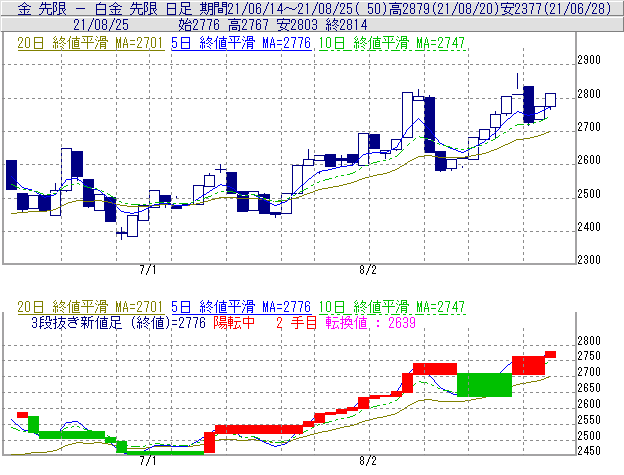This screenshot has height=475, width=624.
Task: Click the date '21/08/25' in the header row
Action: 101,25
